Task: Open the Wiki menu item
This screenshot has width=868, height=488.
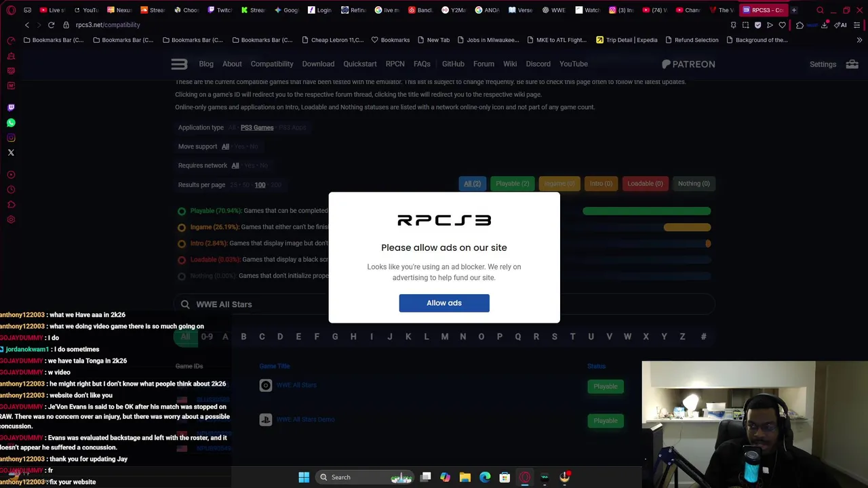Action: coord(510,64)
